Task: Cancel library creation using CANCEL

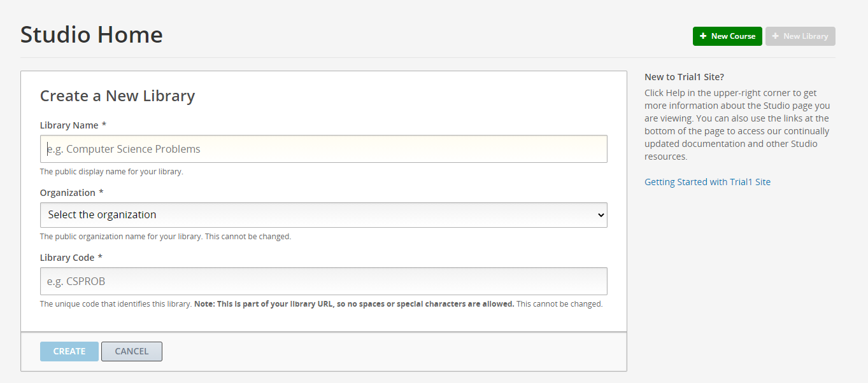Action: (131, 351)
